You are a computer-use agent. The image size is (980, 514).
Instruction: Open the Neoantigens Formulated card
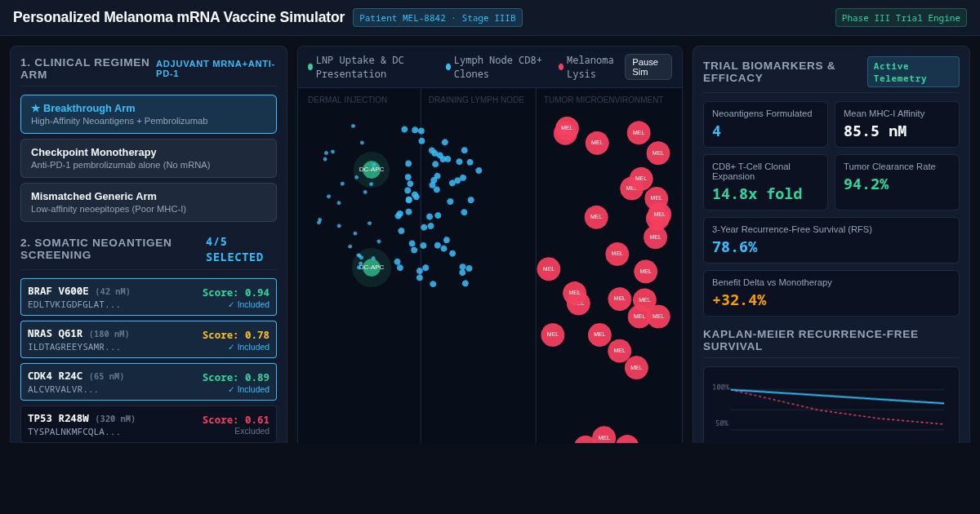(765, 125)
